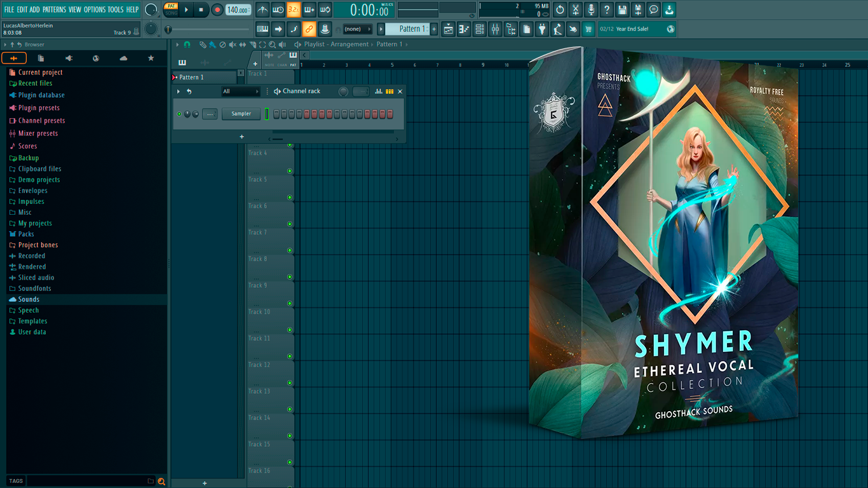Toggle the Sampler channel select indicator
This screenshot has height=488, width=868.
[267, 114]
